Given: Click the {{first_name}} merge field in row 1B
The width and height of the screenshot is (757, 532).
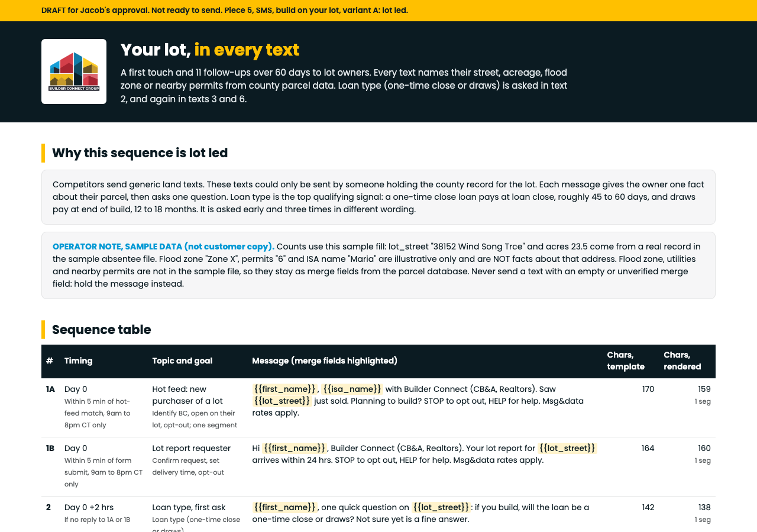Looking at the screenshot, I should 295,448.
